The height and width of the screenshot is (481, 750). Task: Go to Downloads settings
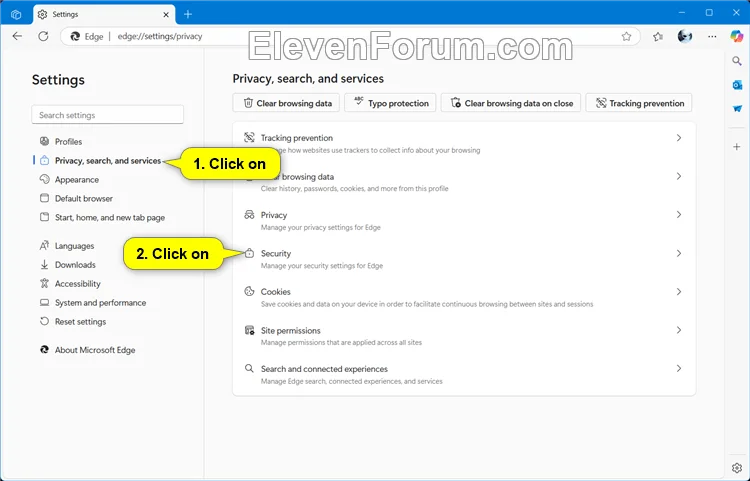pos(75,265)
